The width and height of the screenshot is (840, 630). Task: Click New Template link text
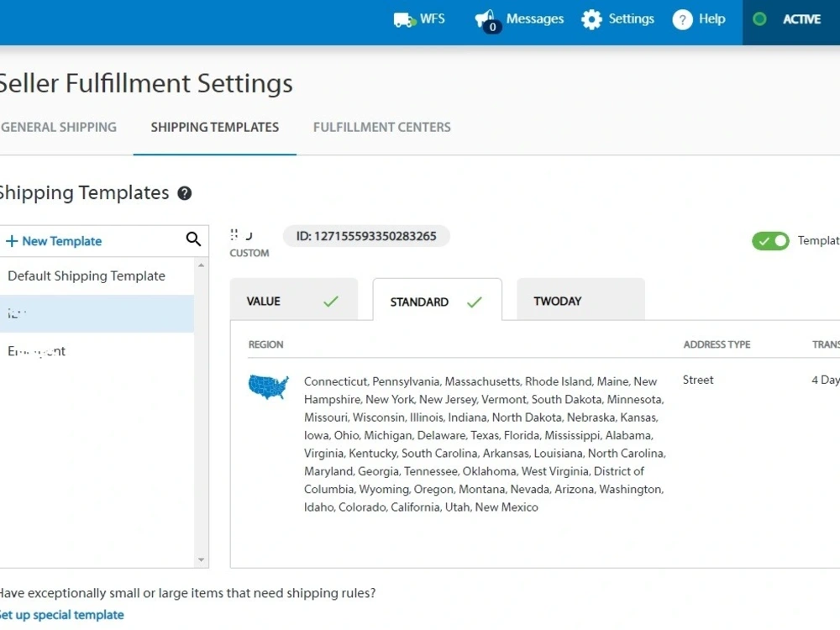pos(61,241)
